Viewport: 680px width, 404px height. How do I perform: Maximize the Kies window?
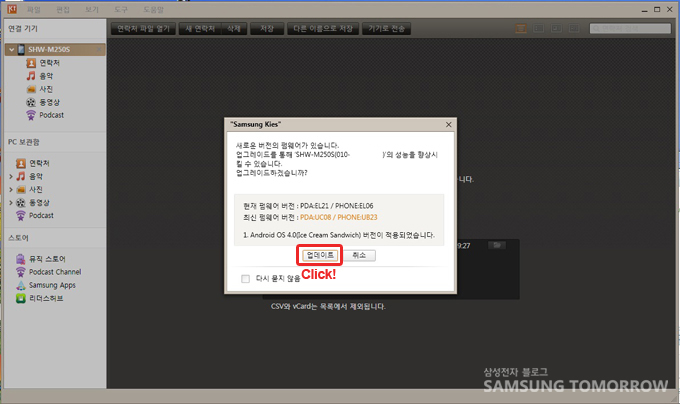tap(657, 10)
